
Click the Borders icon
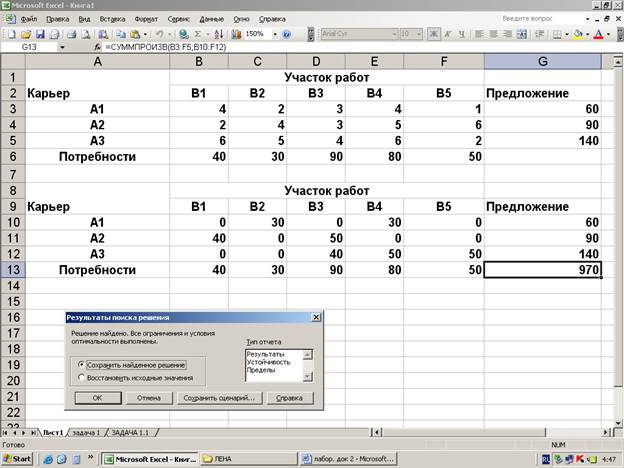pyautogui.click(x=557, y=35)
